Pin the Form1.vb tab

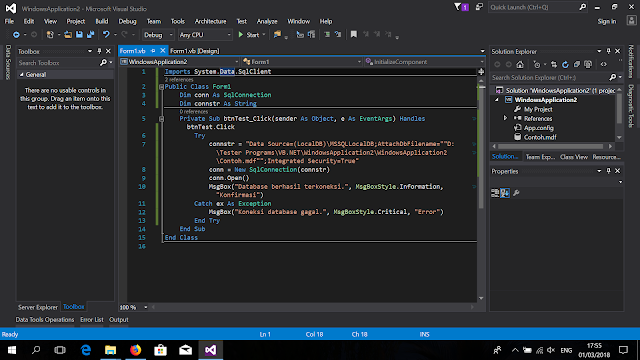coord(153,51)
